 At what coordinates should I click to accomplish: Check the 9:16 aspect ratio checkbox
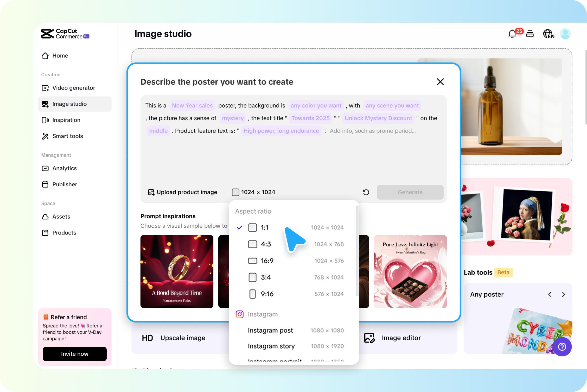[x=252, y=294]
